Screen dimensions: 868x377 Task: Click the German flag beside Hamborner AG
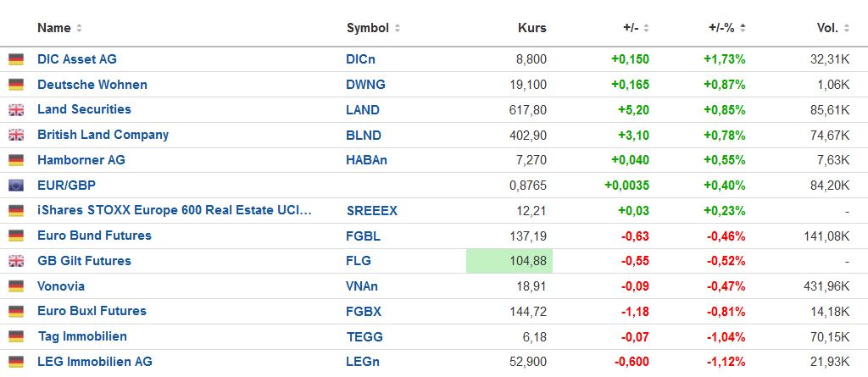tap(16, 160)
